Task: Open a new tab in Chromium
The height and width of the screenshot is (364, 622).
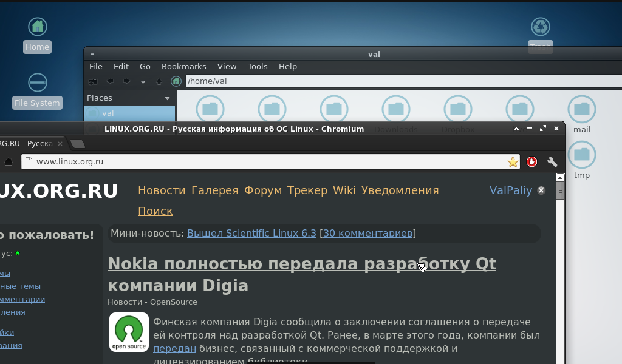Action: (78, 144)
